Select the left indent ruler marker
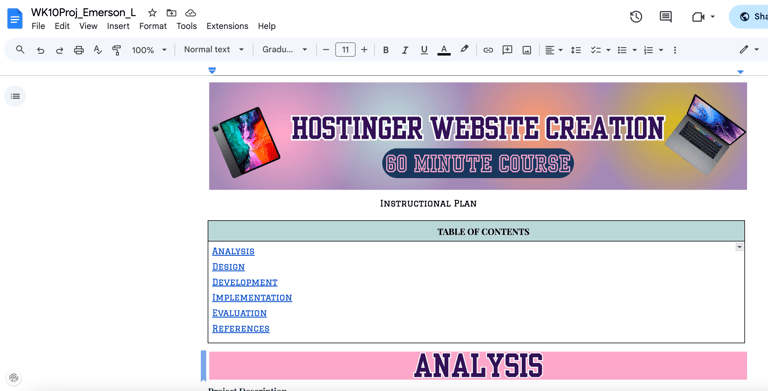The height and width of the screenshot is (391, 768). pyautogui.click(x=212, y=71)
